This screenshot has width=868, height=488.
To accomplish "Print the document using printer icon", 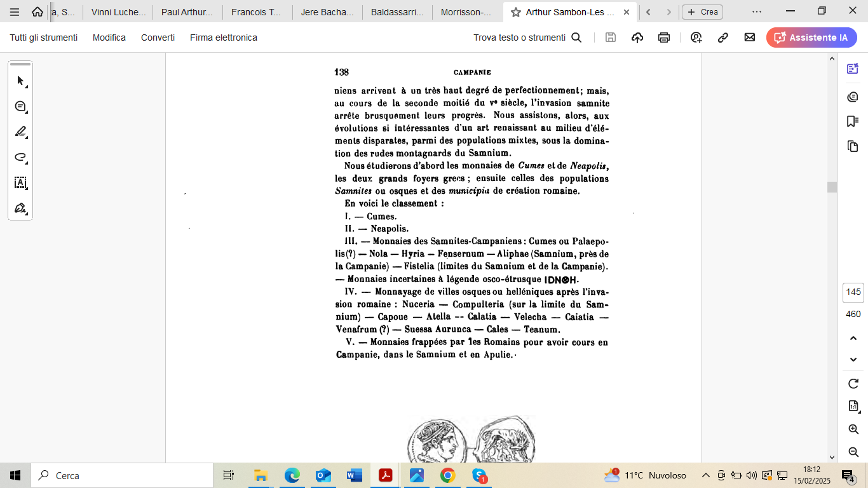I will (x=664, y=37).
